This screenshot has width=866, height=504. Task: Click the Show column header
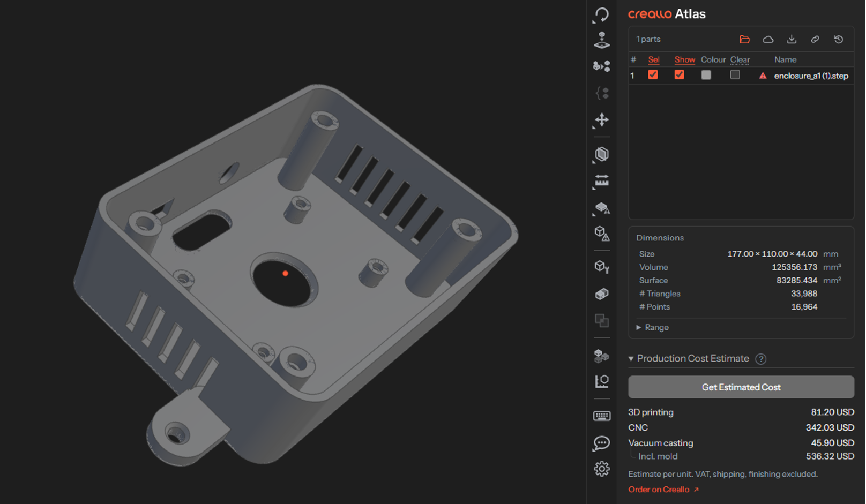(684, 59)
